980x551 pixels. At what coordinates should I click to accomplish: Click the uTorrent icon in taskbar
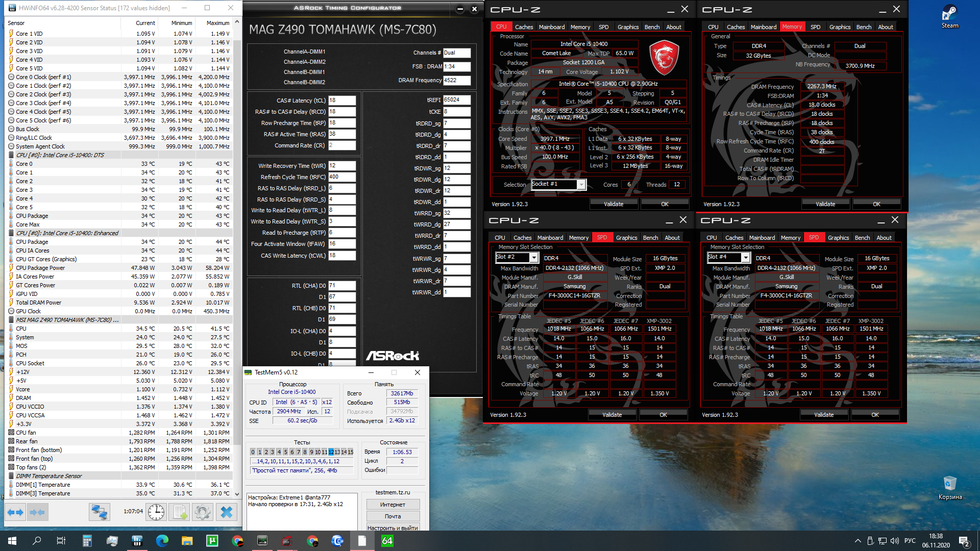click(212, 541)
